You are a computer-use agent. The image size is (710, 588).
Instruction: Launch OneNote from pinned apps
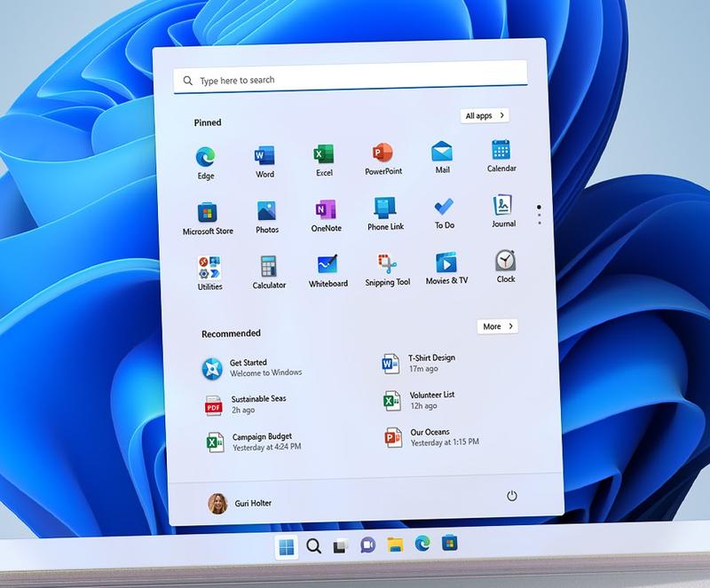[x=326, y=216]
